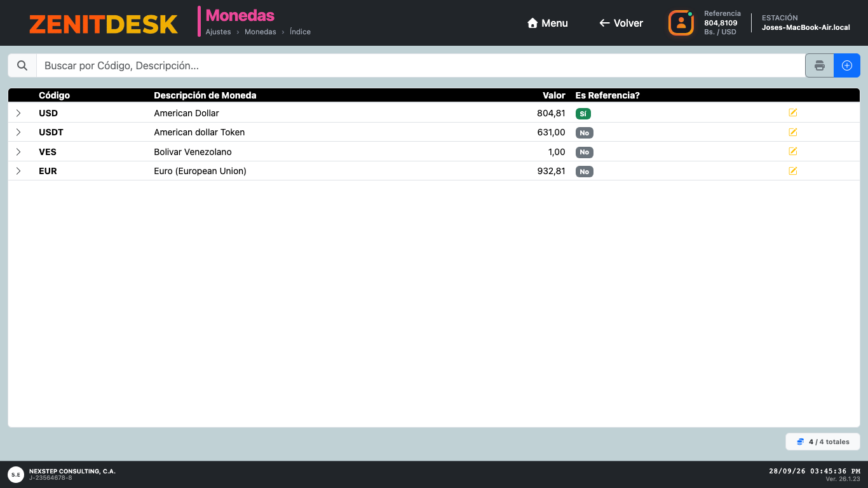This screenshot has height=488, width=868.
Task: Click the No badge for VES
Action: [585, 152]
